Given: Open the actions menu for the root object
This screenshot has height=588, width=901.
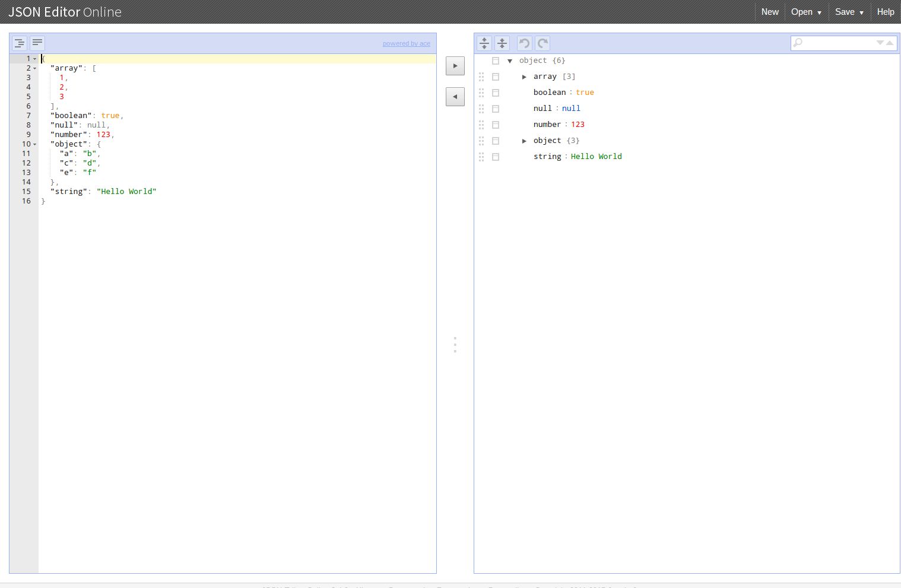Looking at the screenshot, I should [496, 60].
